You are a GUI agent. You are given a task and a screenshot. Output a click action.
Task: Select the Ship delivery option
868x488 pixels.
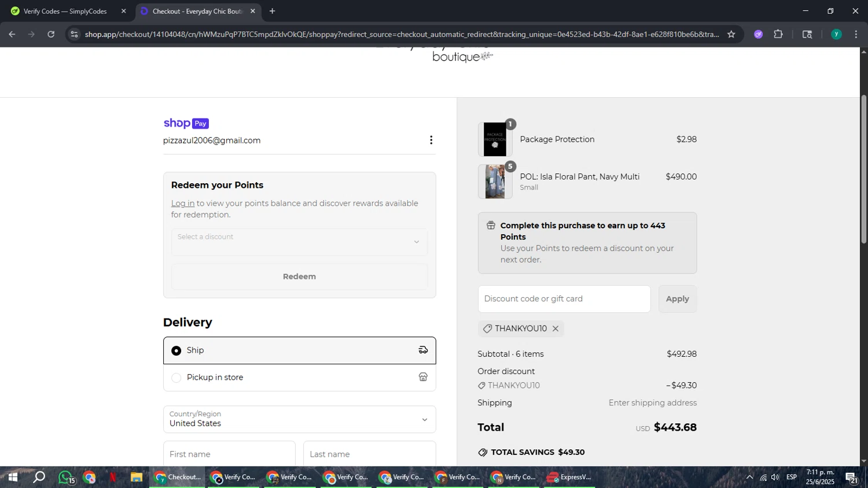tap(299, 350)
